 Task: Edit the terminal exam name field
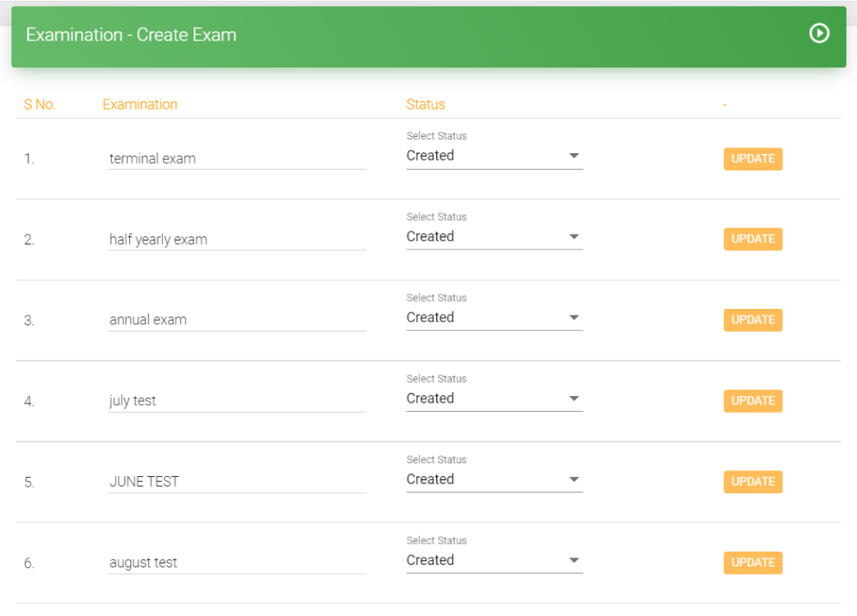click(236, 158)
